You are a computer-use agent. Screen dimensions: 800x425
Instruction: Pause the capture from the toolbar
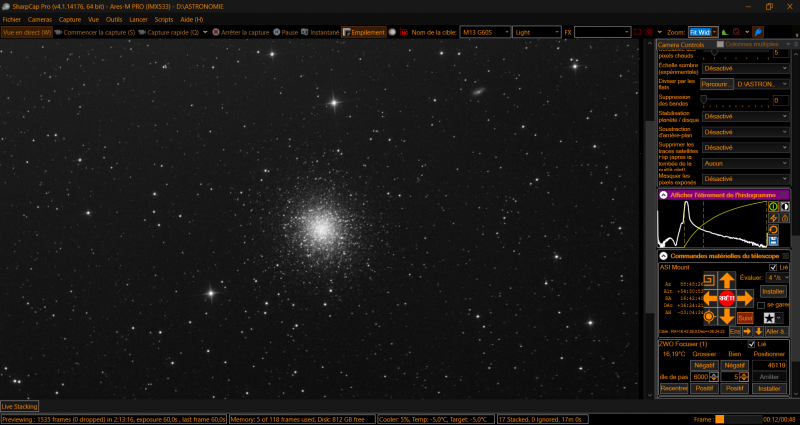pos(285,32)
